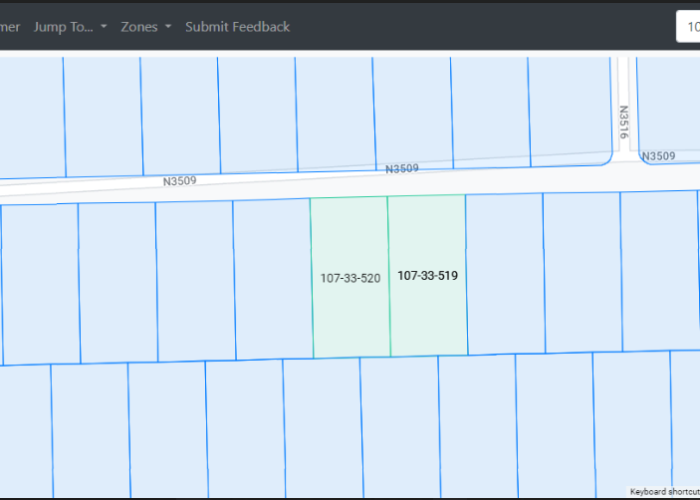Click the partially visible Disclaimer nav link
The width and height of the screenshot is (700, 500).
pyautogui.click(x=10, y=27)
